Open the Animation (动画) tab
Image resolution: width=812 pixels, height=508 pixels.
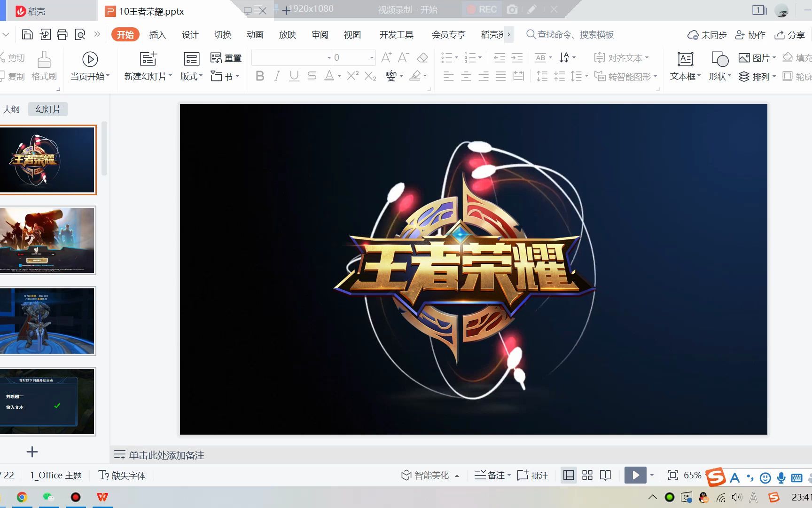[x=255, y=34]
